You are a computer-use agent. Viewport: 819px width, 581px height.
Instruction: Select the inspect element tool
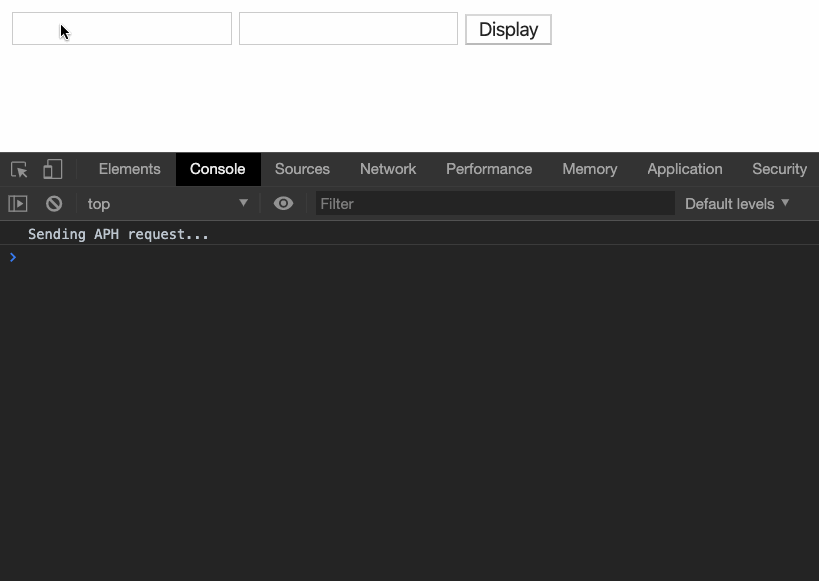(x=18, y=169)
